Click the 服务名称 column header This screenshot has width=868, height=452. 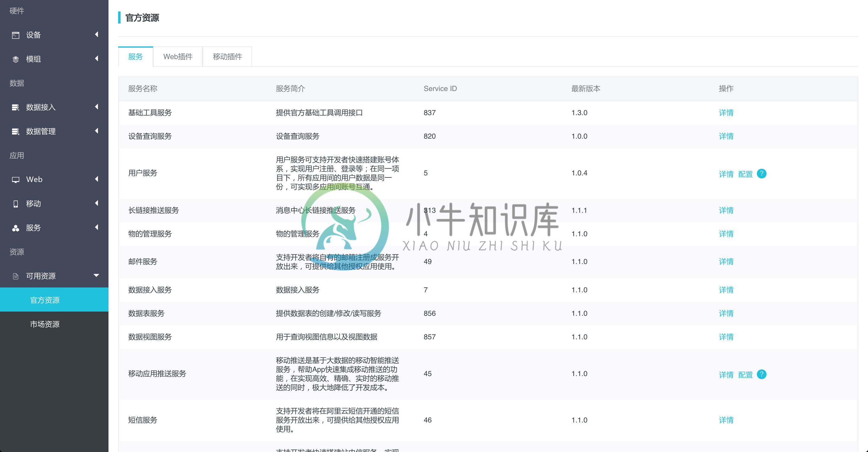pyautogui.click(x=143, y=89)
